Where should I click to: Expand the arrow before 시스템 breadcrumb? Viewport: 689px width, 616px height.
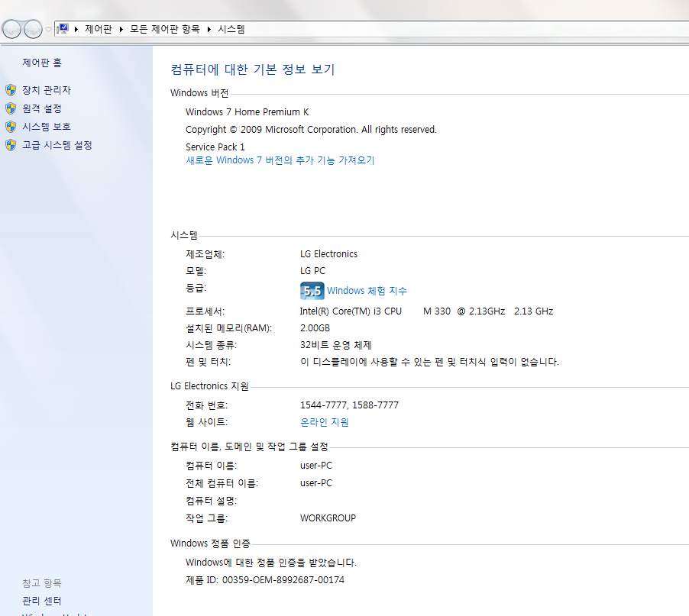point(209,30)
